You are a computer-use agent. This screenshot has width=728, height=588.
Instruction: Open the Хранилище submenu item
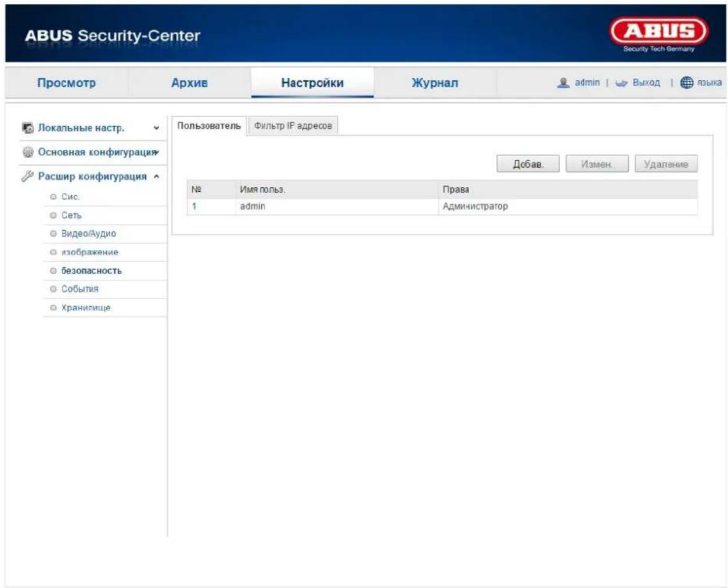click(x=86, y=307)
